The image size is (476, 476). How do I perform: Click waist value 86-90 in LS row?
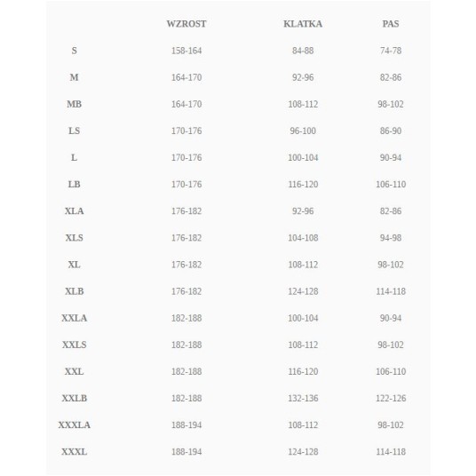point(391,131)
